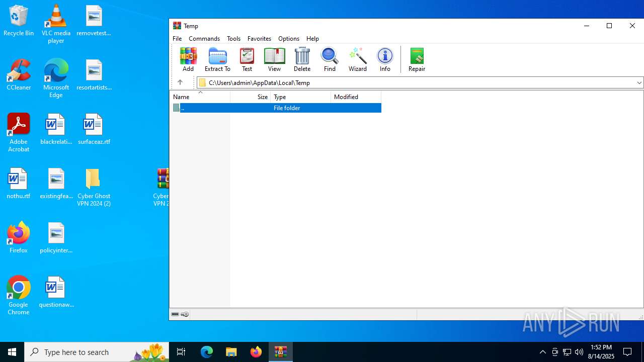This screenshot has width=644, height=362.
Task: Click the View toolbar icon
Action: (x=274, y=59)
